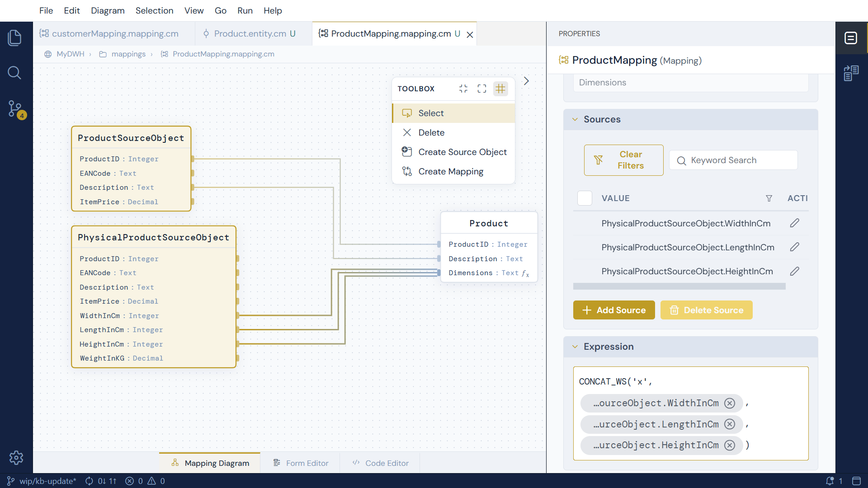This screenshot has width=868, height=488.
Task: Click notification bell in status bar
Action: tap(830, 481)
